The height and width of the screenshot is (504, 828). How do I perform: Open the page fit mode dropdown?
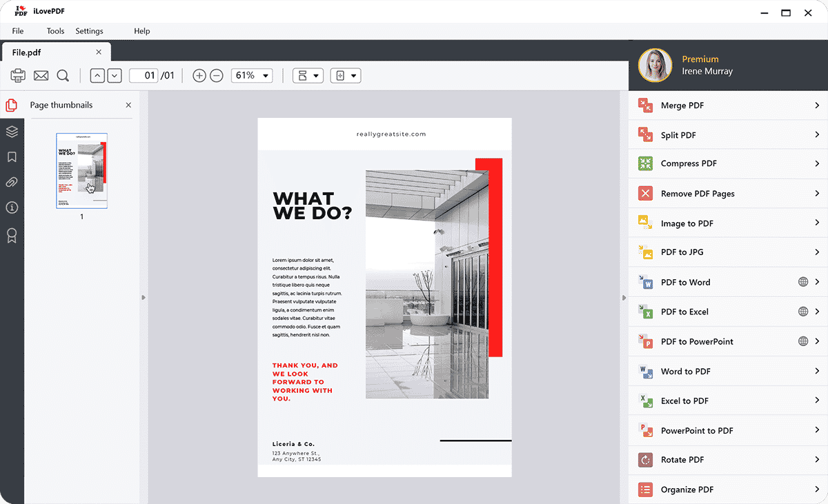pyautogui.click(x=346, y=76)
